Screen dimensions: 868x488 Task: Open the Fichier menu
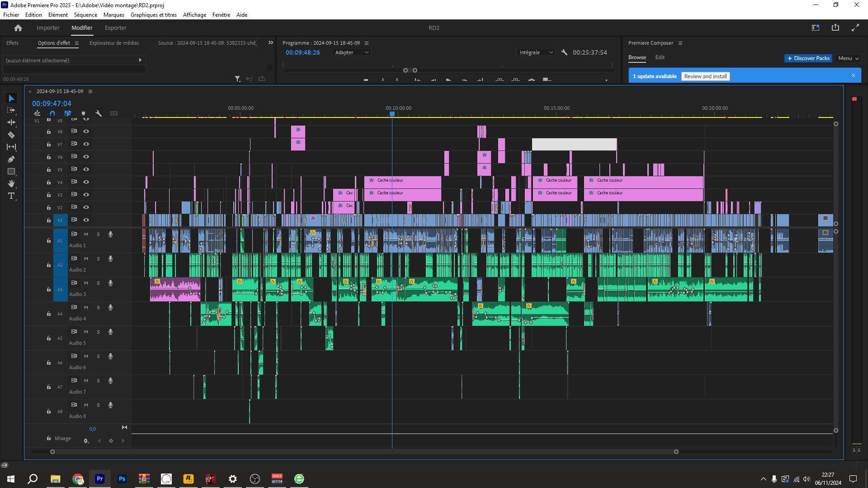[11, 15]
